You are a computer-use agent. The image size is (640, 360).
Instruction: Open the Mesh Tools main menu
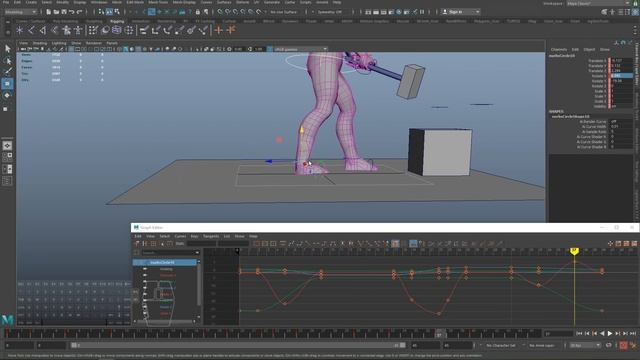pyautogui.click(x=158, y=2)
